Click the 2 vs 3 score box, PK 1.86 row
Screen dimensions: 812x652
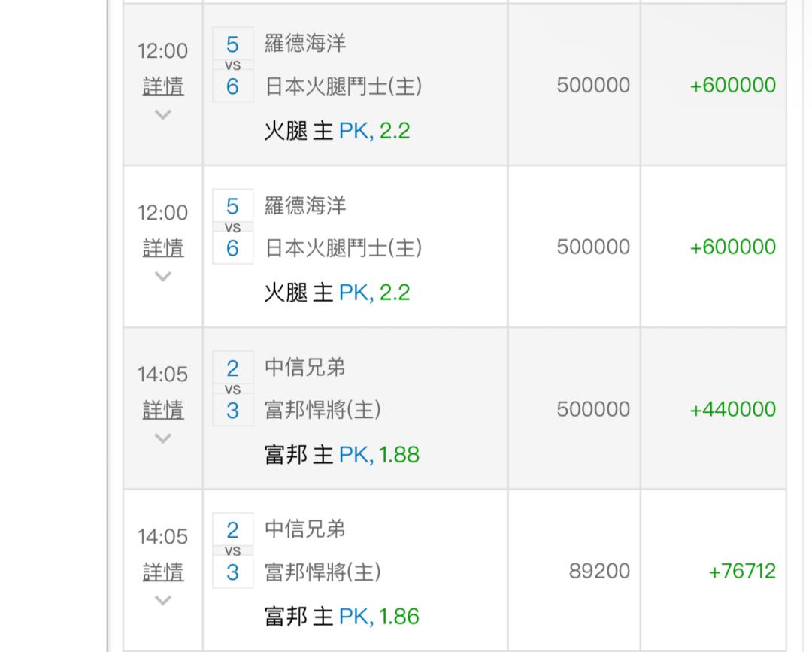click(232, 551)
